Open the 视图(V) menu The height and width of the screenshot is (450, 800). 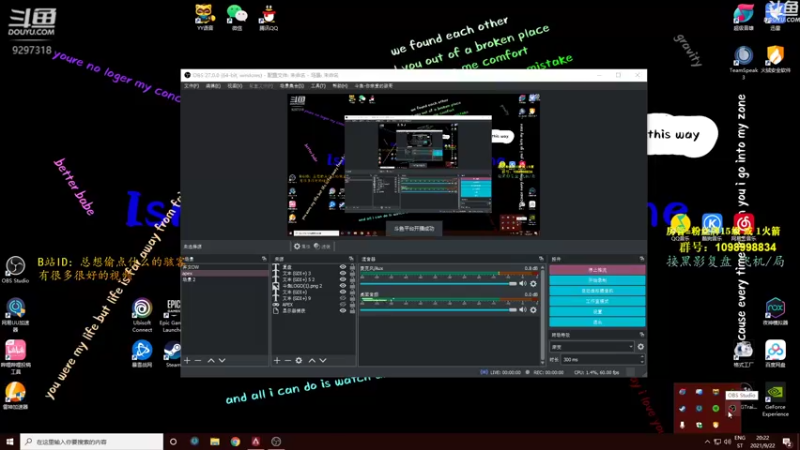(235, 86)
